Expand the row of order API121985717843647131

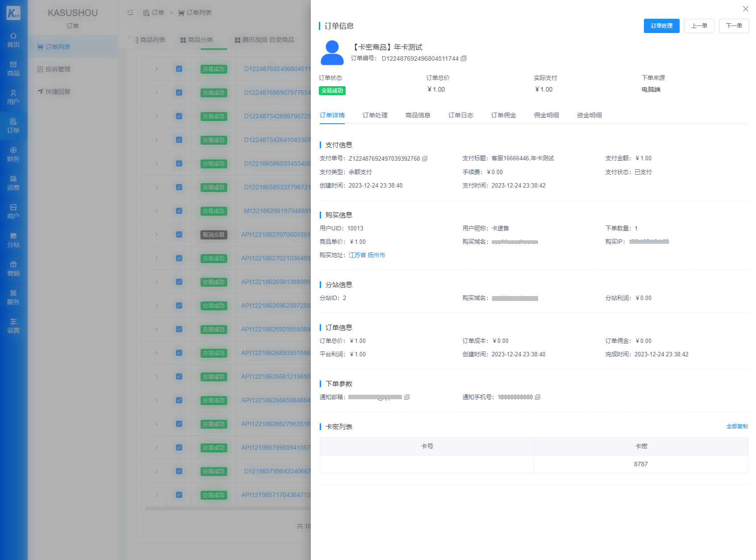pyautogui.click(x=156, y=495)
